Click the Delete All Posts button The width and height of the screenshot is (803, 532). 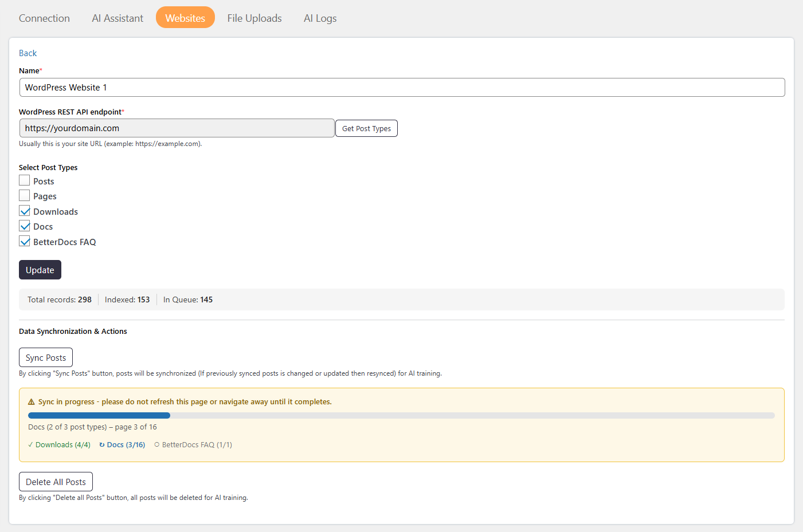(x=56, y=482)
